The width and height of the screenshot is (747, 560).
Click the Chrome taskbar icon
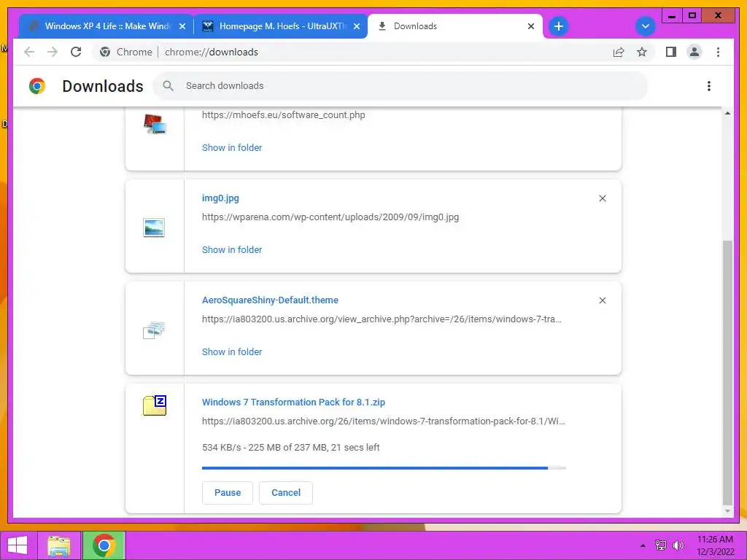(104, 545)
